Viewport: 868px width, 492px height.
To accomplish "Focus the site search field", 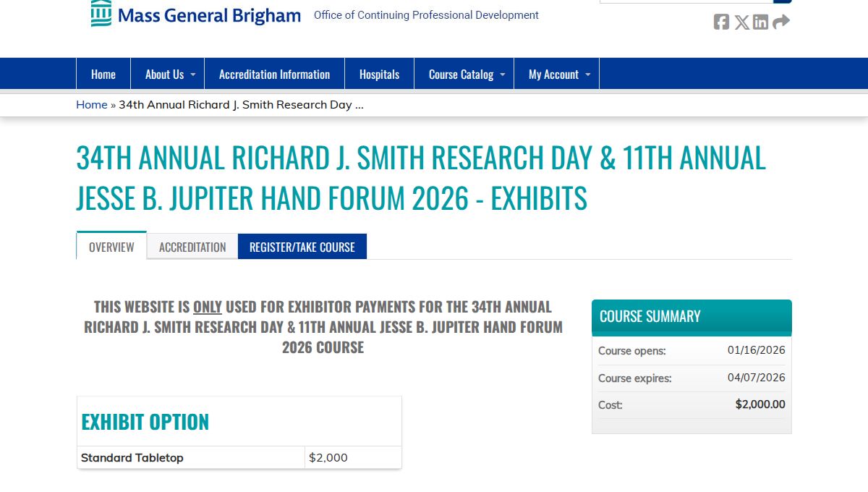I will point(686,1).
